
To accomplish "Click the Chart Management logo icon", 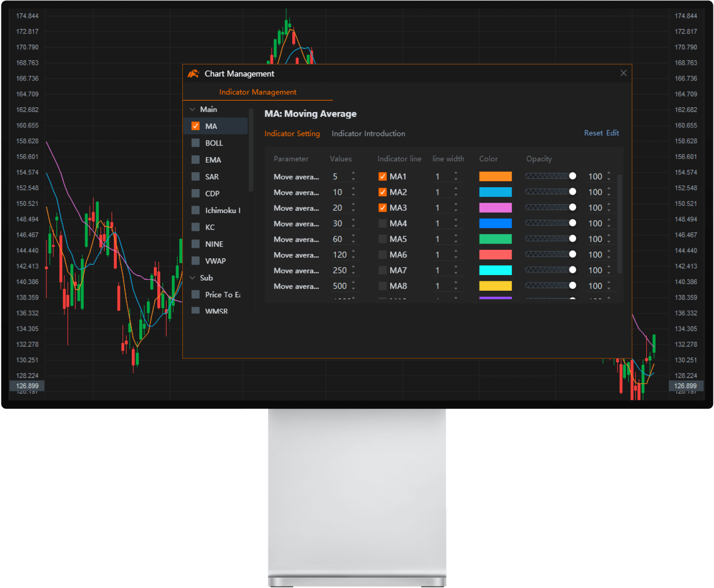I will 194,74.
